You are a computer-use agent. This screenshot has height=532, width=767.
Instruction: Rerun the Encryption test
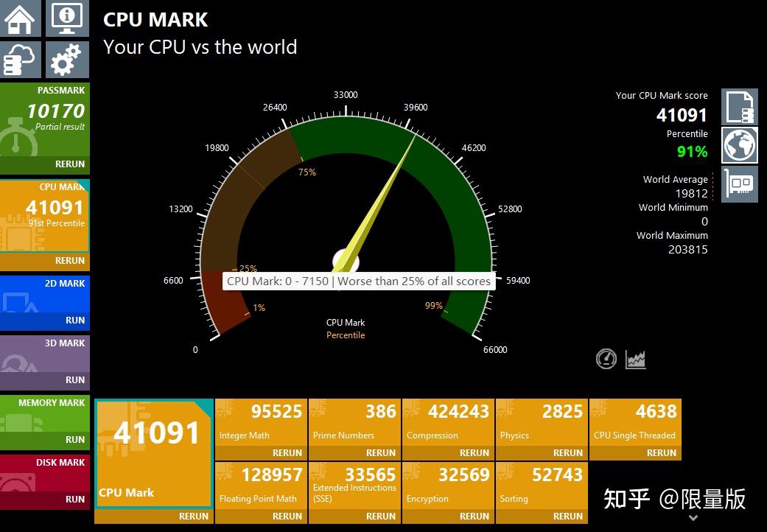tap(474, 517)
